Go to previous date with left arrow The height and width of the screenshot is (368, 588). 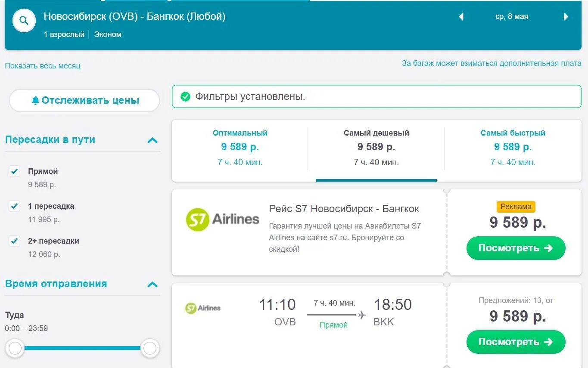click(461, 17)
